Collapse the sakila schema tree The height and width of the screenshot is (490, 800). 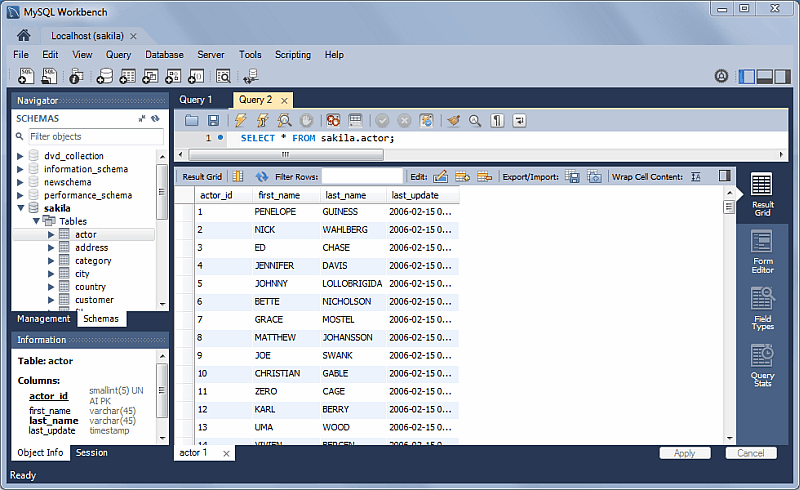[x=20, y=208]
